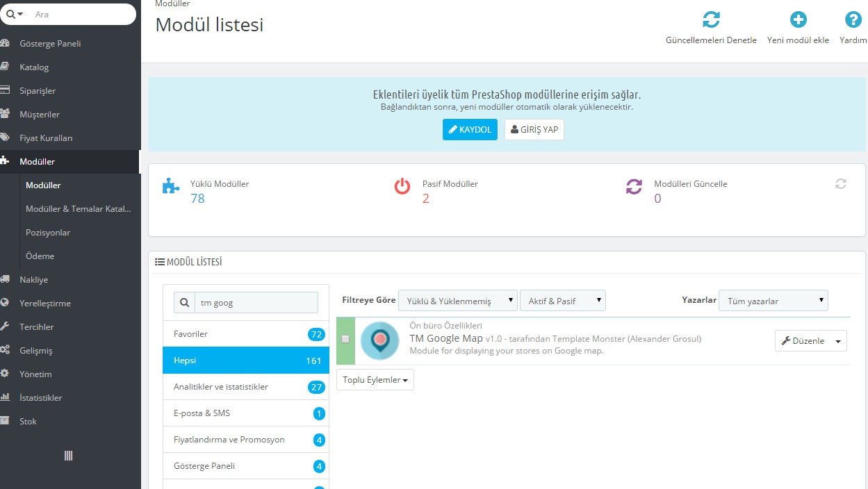Click the module search field containing tm goog
This screenshot has height=489, width=868.
[x=256, y=303]
